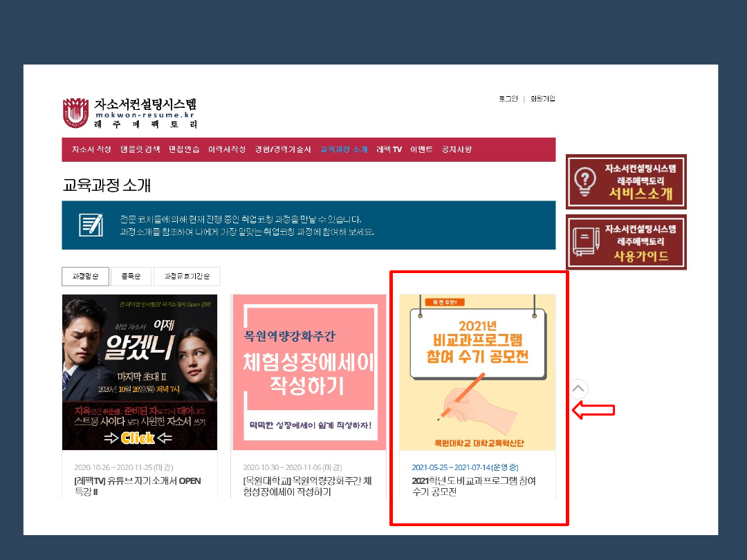This screenshot has width=747, height=560.
Task: Select 면접연습 in the navigation bar
Action: coord(184,149)
